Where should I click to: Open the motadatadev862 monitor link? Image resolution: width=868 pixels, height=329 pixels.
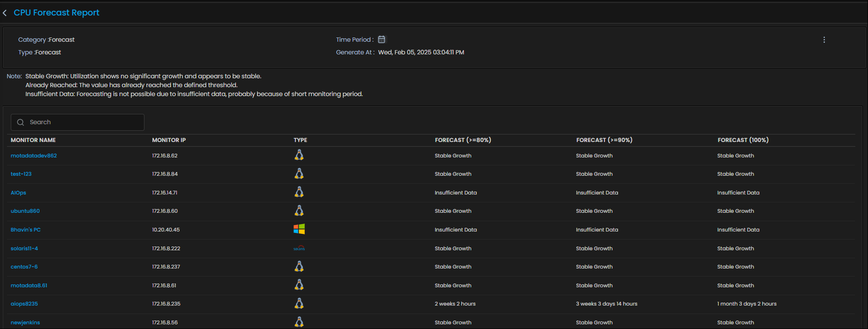[x=34, y=156]
